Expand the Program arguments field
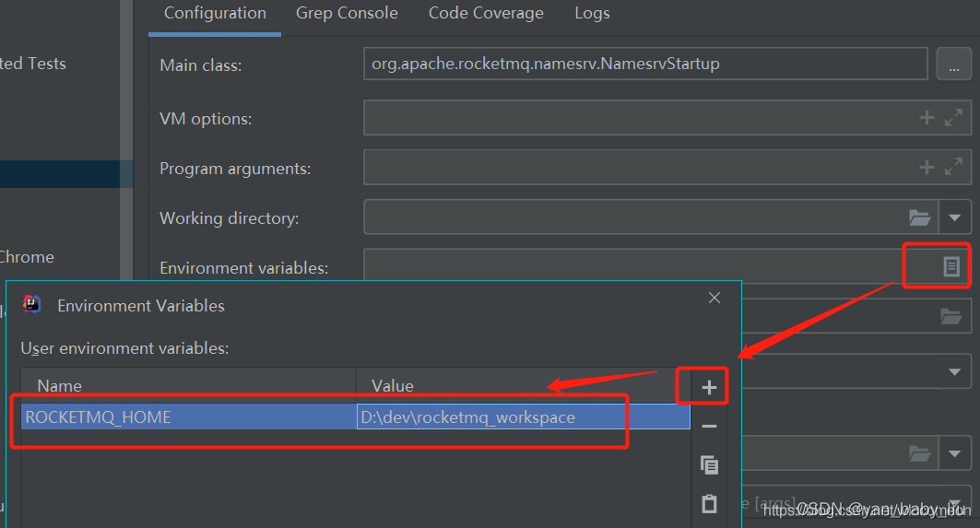 953,167
